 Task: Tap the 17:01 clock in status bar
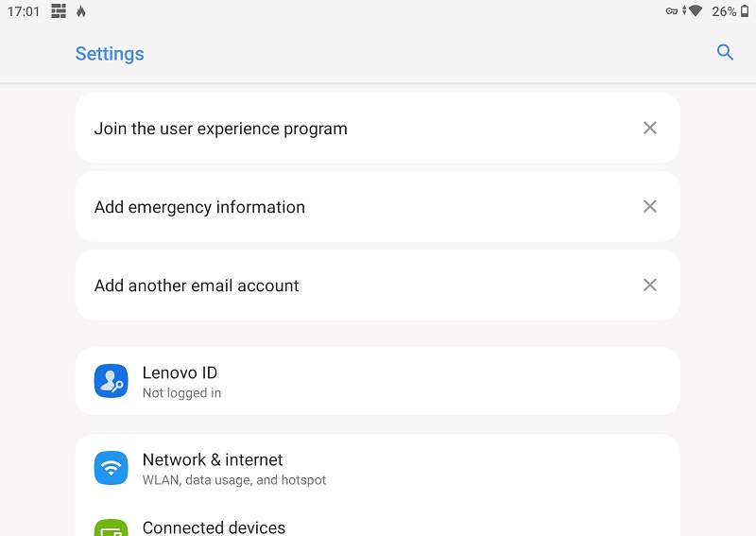pyautogui.click(x=23, y=11)
